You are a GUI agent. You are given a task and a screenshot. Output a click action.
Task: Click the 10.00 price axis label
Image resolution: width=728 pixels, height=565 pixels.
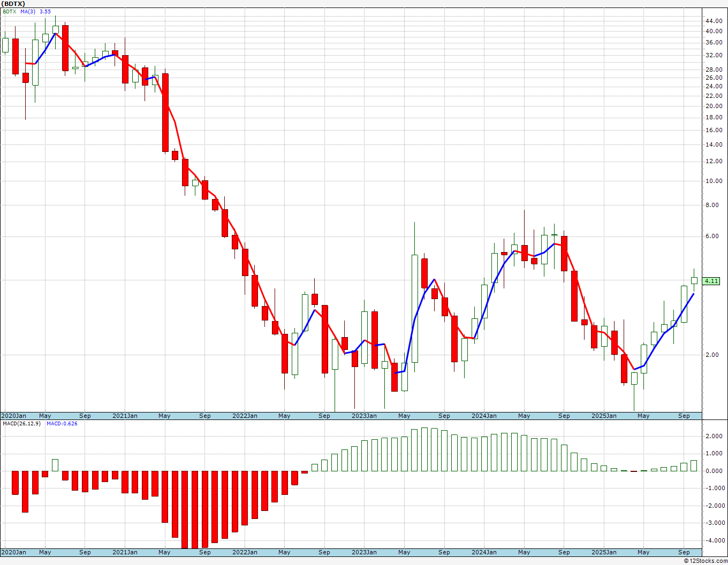tap(714, 181)
